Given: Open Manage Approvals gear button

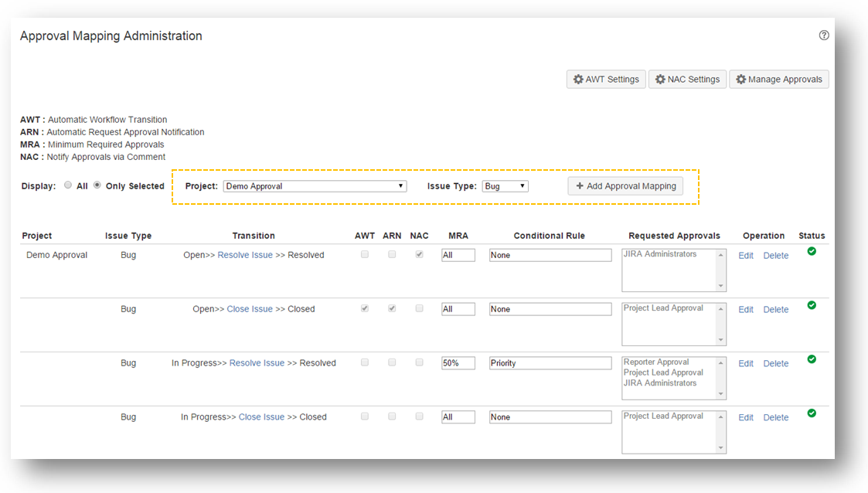Looking at the screenshot, I should pos(778,79).
